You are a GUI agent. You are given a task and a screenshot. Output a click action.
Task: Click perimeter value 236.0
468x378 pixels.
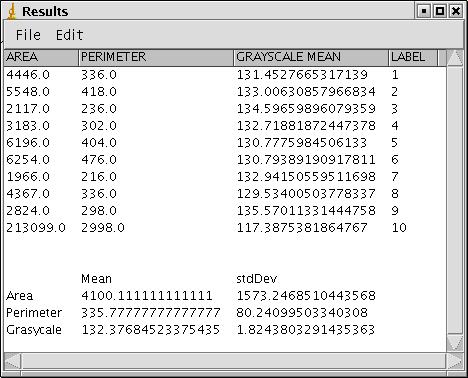(99, 109)
